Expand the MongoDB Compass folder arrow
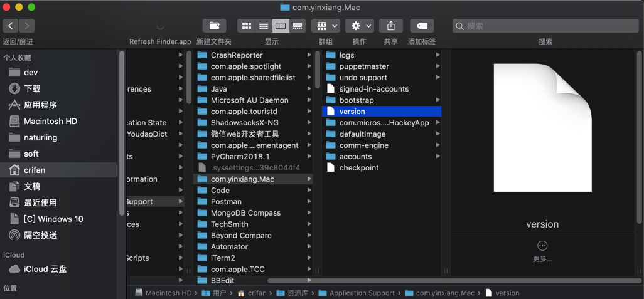The image size is (644, 299). pos(309,213)
